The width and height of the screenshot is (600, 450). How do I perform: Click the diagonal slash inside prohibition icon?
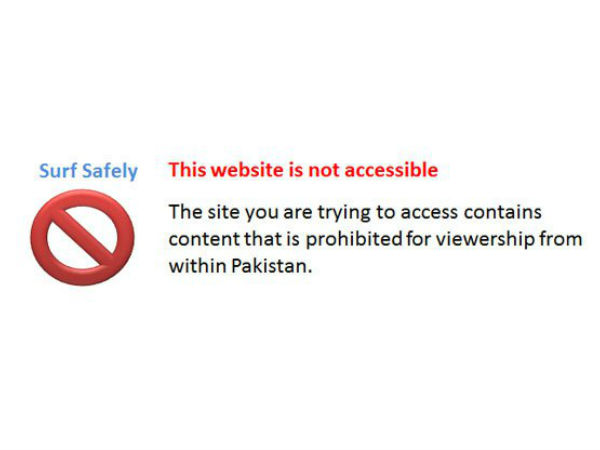(x=82, y=234)
